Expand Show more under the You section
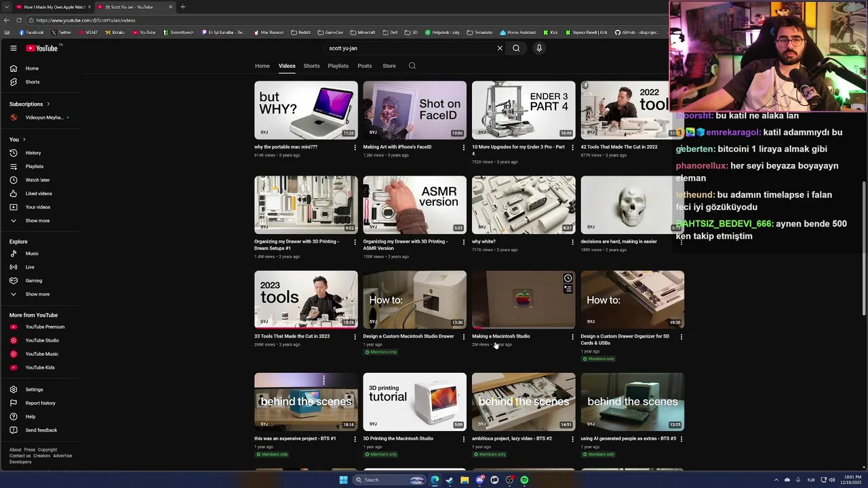Image resolution: width=868 pixels, height=488 pixels. point(41,221)
